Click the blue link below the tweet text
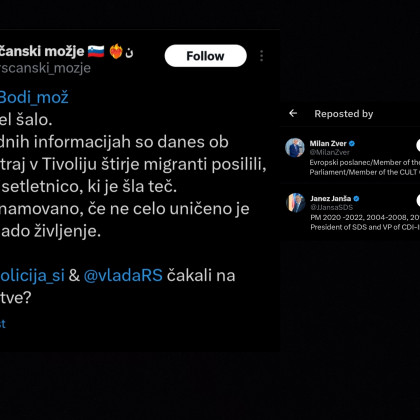 pyautogui.click(x=3, y=323)
